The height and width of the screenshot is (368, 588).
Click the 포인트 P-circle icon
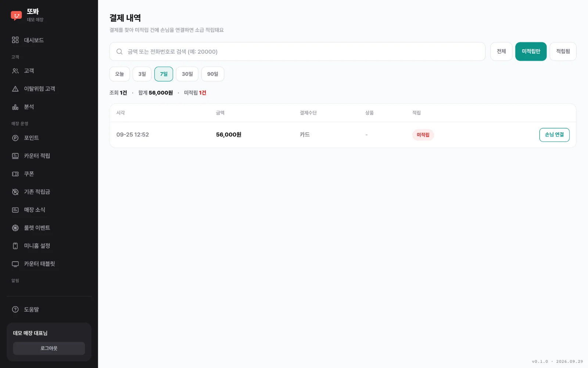[15, 138]
